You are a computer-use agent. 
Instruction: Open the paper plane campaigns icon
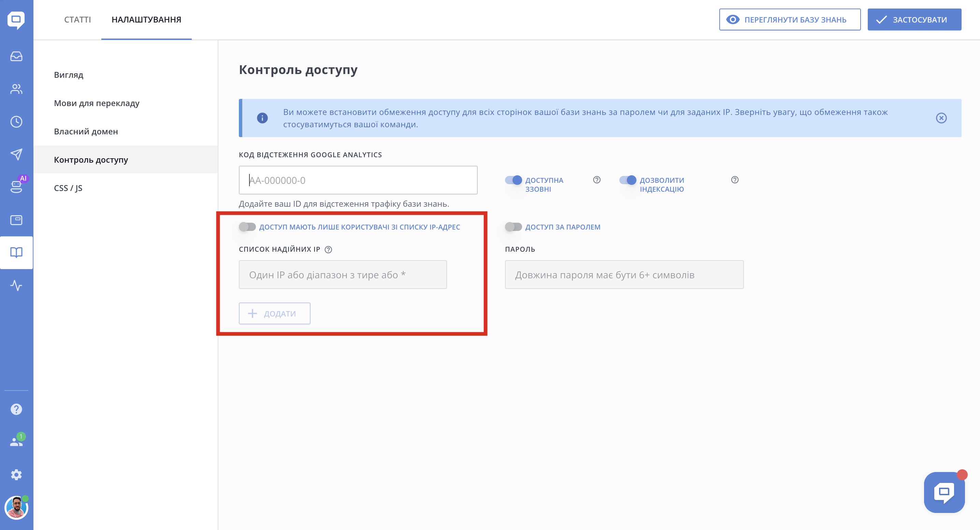16,154
